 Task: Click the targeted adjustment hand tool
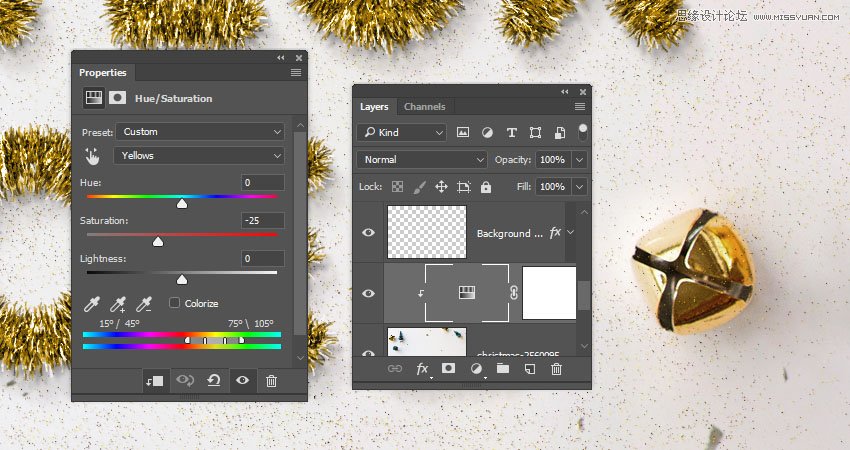click(x=93, y=156)
